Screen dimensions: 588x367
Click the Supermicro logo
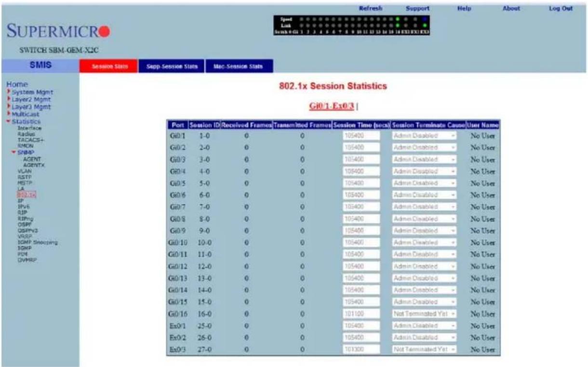click(x=59, y=31)
